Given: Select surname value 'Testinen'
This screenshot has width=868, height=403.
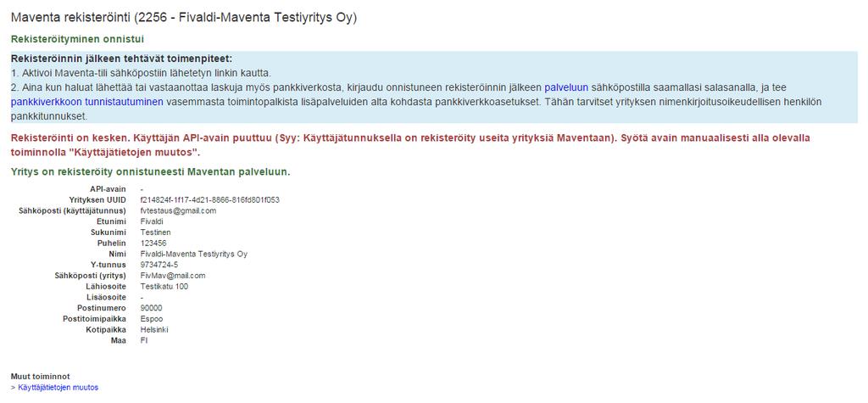Looking at the screenshot, I should pos(156,232).
